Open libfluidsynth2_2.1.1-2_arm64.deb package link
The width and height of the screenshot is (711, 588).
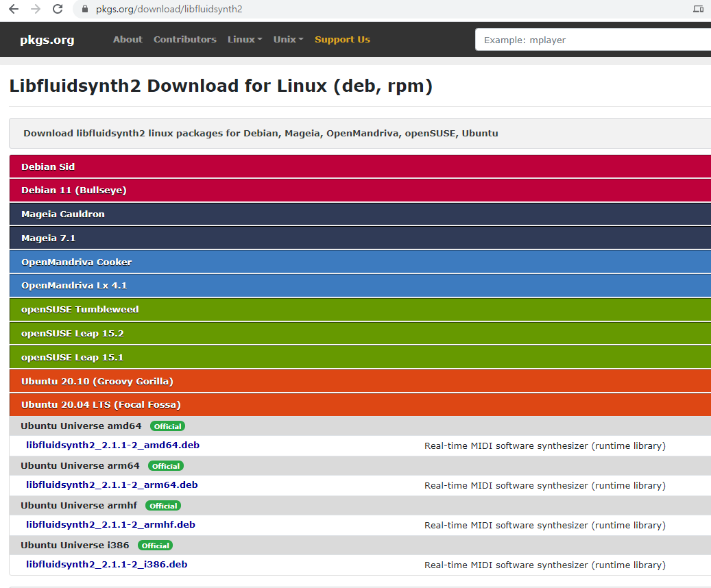(112, 485)
